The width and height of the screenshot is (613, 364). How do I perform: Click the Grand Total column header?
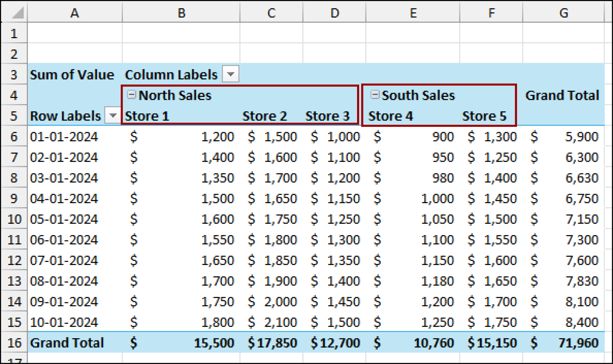[x=562, y=95]
